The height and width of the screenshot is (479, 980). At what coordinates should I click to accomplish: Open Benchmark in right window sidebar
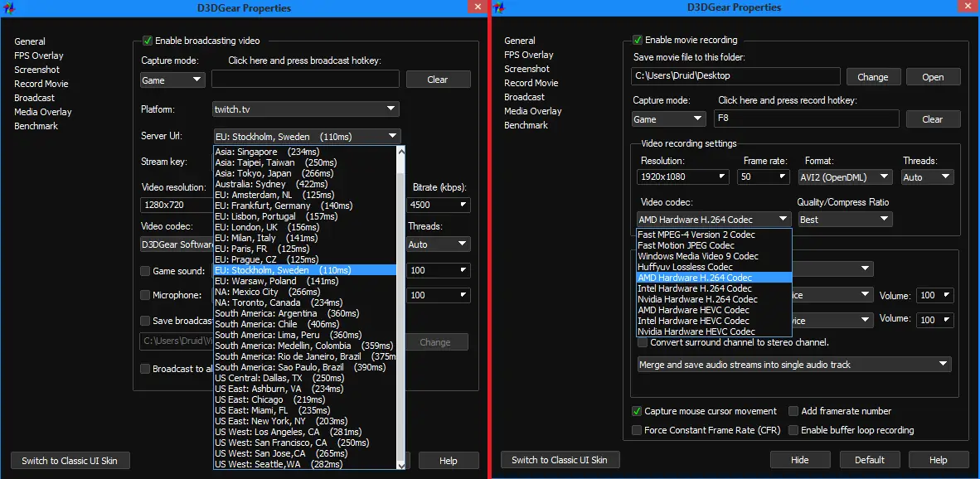click(x=526, y=125)
